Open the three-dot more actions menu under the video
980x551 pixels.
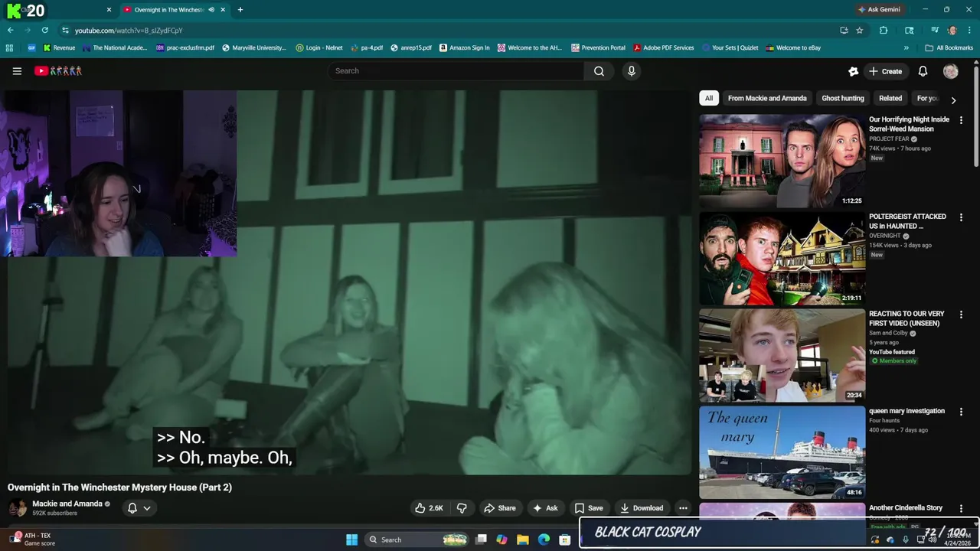click(x=683, y=508)
